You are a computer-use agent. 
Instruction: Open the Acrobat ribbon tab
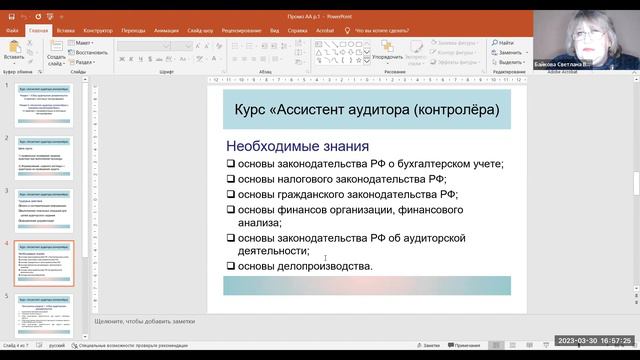325,31
